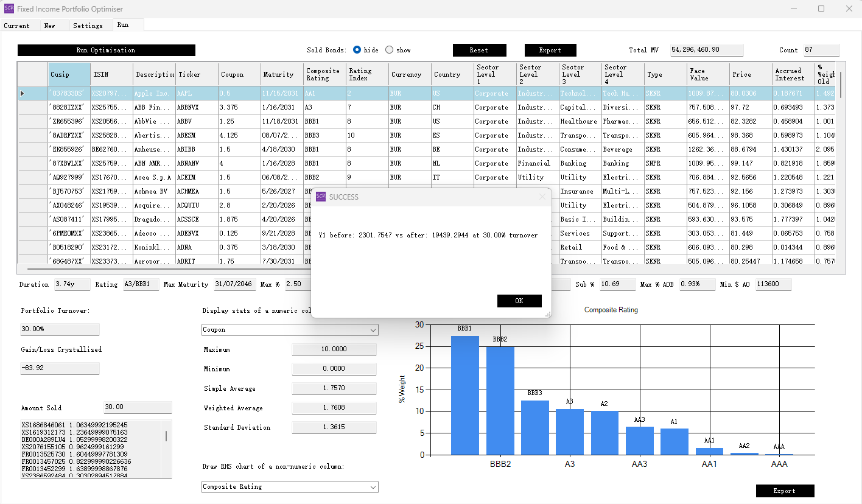862x504 pixels.
Task: Switch to the Settings tab
Action: click(88, 26)
